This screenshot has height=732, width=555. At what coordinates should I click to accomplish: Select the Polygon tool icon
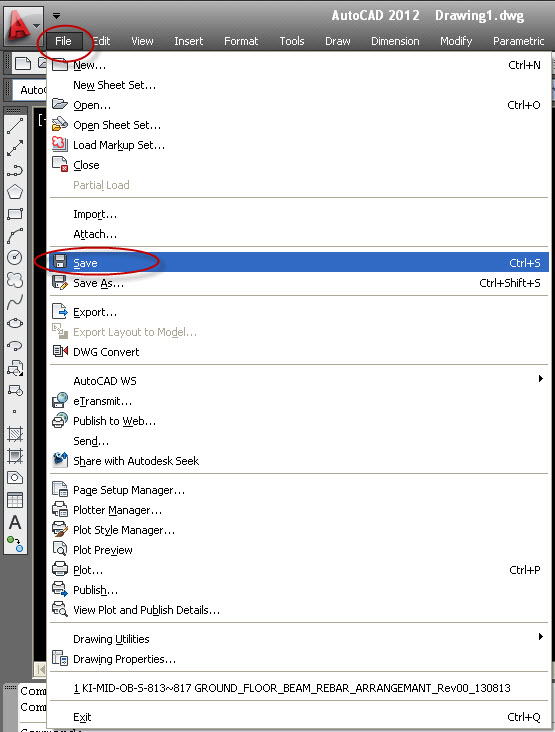[x=15, y=192]
